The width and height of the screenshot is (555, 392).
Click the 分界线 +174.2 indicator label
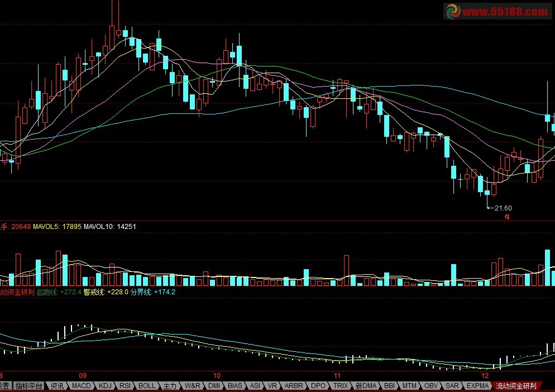click(153, 292)
